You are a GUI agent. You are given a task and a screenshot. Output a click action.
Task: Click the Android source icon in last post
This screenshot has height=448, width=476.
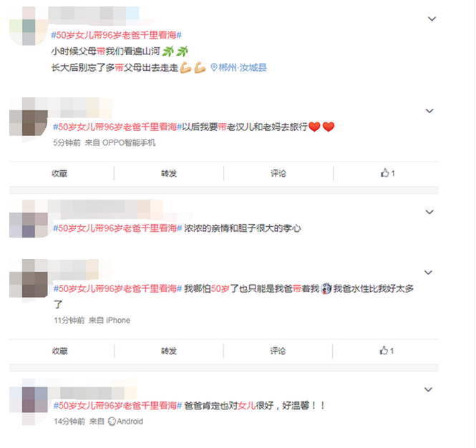112,422
